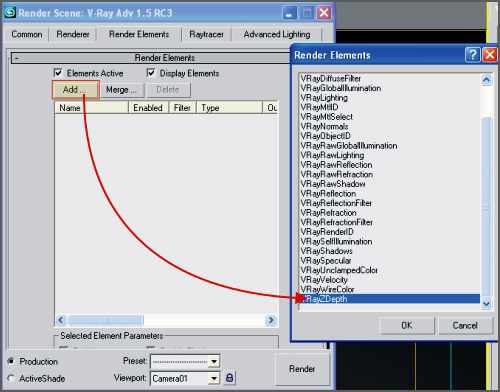
Task: Click right arrow of horizontal scrollbar
Action: click(271, 320)
